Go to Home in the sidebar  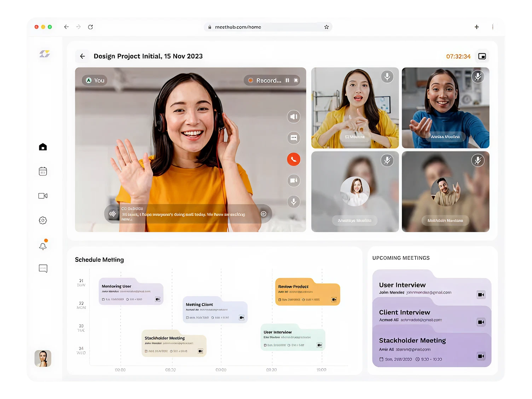click(43, 147)
